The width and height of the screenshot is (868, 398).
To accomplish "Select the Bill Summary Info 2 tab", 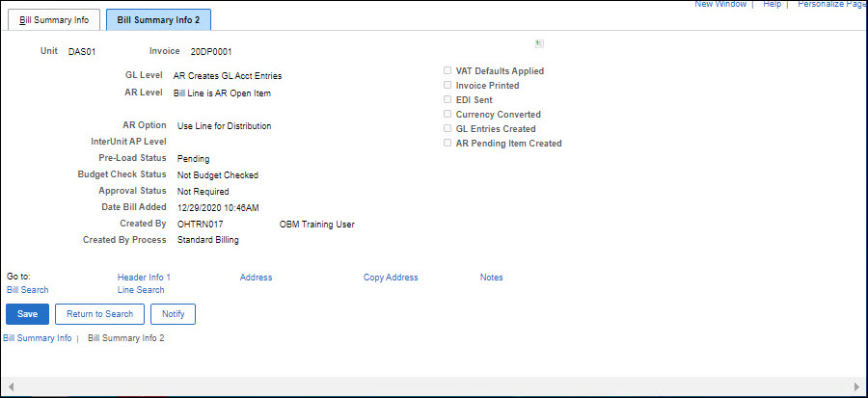I will (158, 19).
